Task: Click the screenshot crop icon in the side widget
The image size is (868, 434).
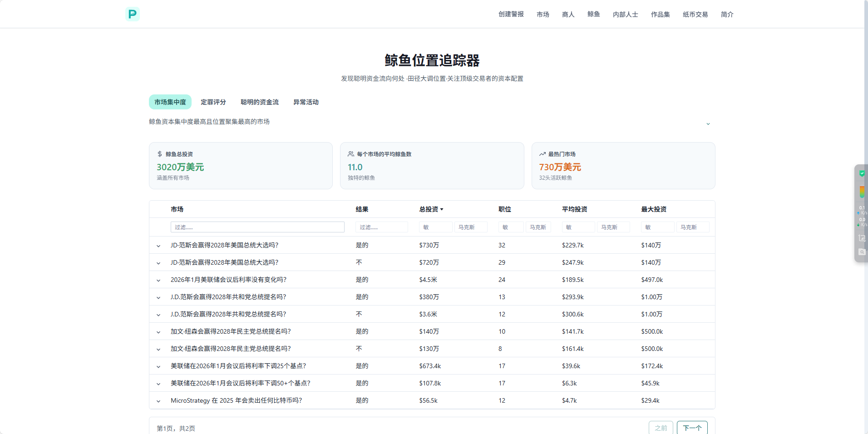Action: click(x=862, y=238)
